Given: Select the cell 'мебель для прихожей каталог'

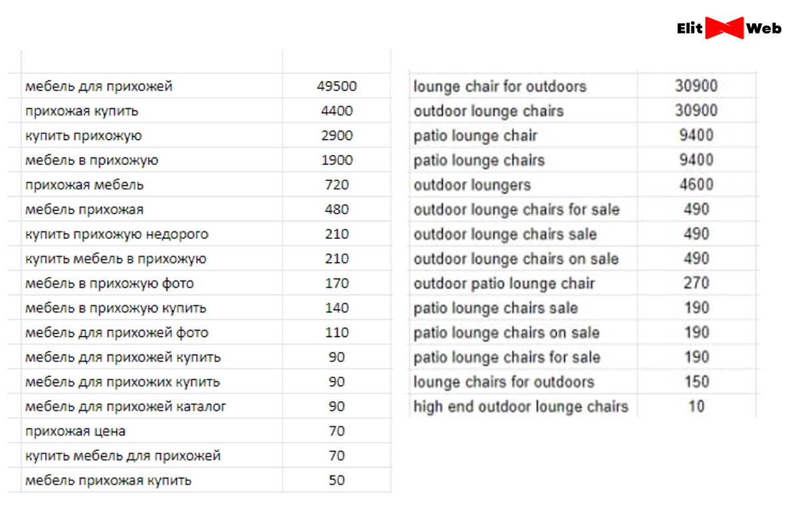Looking at the screenshot, I should 152,406.
